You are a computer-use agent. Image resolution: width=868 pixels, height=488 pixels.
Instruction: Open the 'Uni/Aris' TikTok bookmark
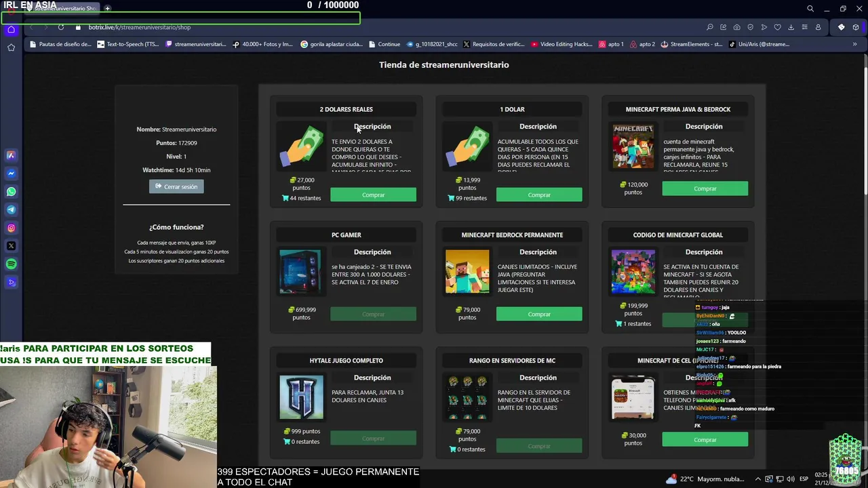759,44
